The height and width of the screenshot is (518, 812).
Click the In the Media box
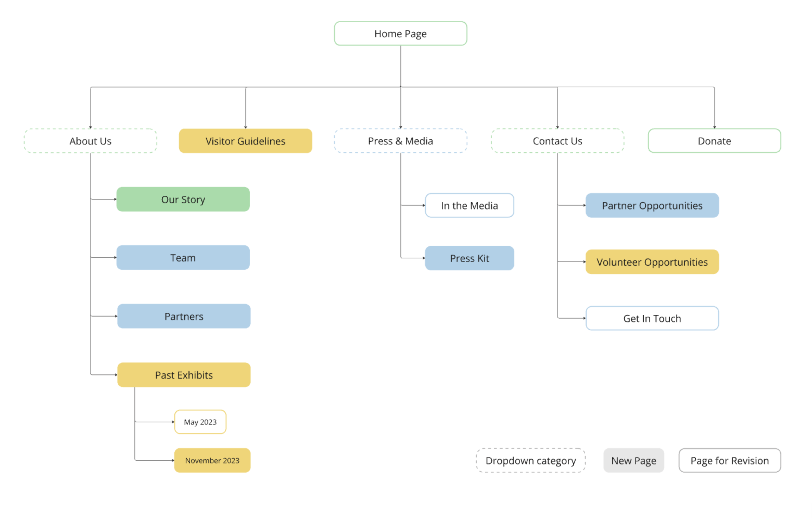click(469, 205)
